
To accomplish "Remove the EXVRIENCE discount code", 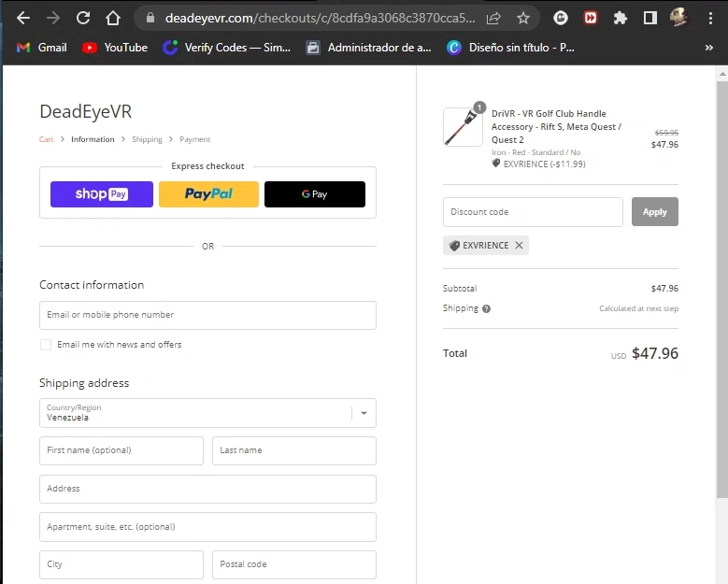I will (x=519, y=245).
